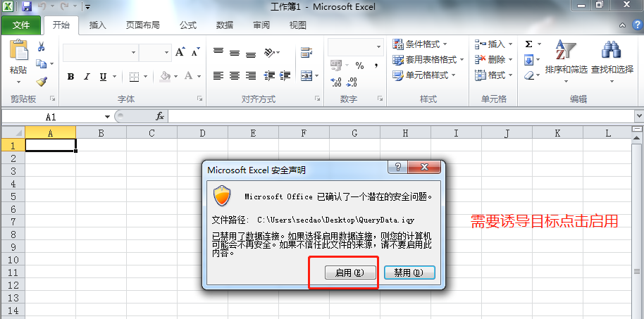Viewport: 644px width, 319px height.
Task: Switch to the Review (审阅) tab
Action: [261, 25]
